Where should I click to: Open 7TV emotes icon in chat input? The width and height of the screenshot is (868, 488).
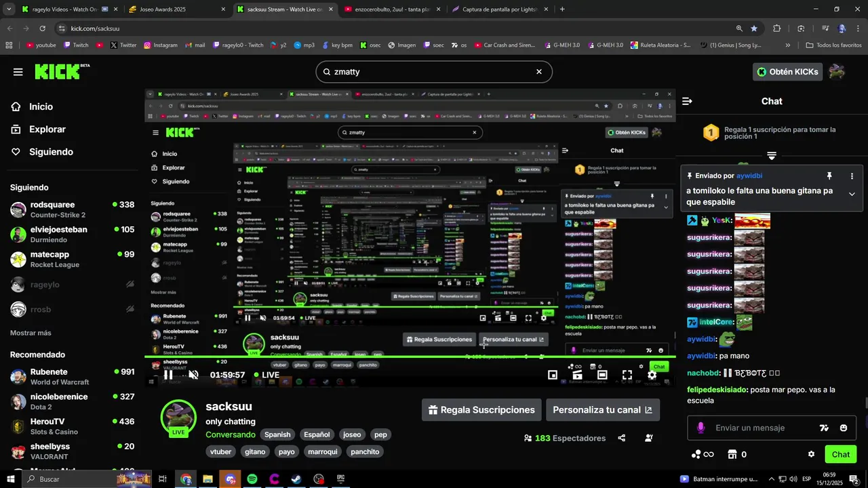coord(824,428)
